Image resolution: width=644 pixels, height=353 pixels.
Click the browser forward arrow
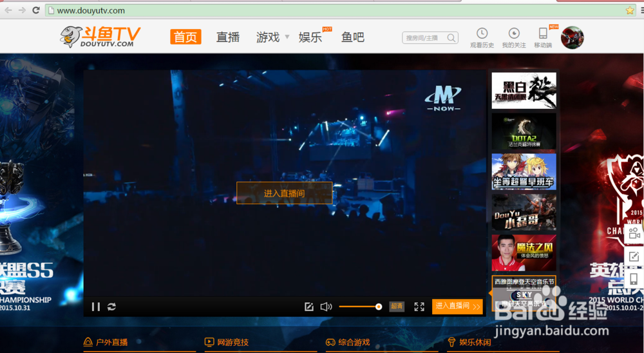[x=22, y=10]
